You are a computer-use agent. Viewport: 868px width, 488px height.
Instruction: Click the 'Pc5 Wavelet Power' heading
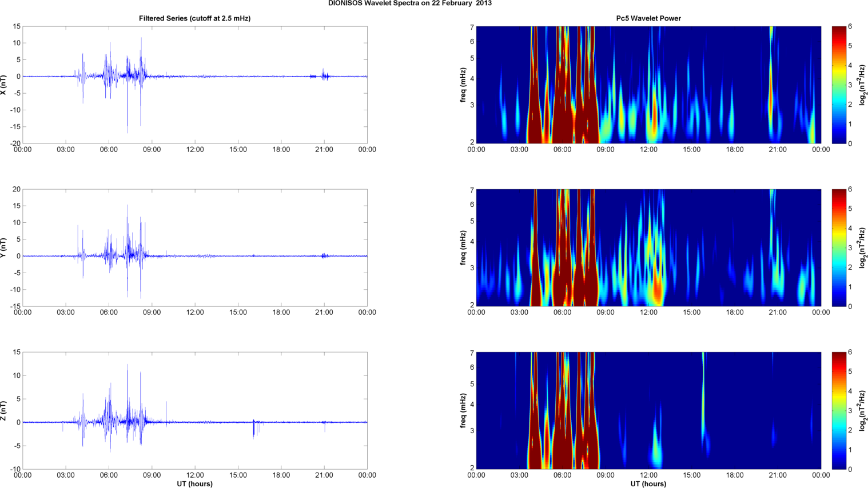click(x=648, y=18)
